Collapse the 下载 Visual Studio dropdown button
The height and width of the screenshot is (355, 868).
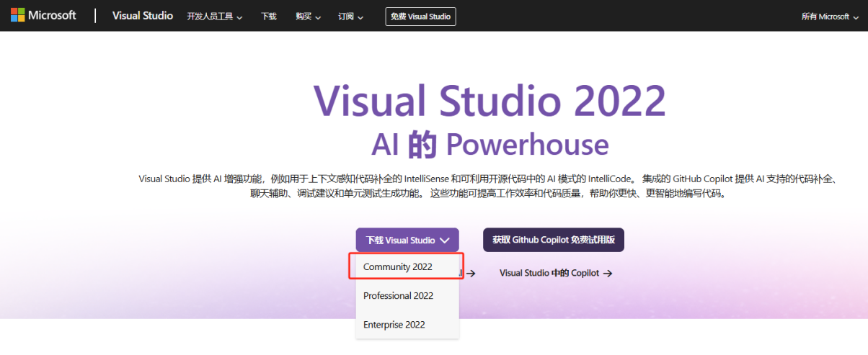(x=407, y=241)
